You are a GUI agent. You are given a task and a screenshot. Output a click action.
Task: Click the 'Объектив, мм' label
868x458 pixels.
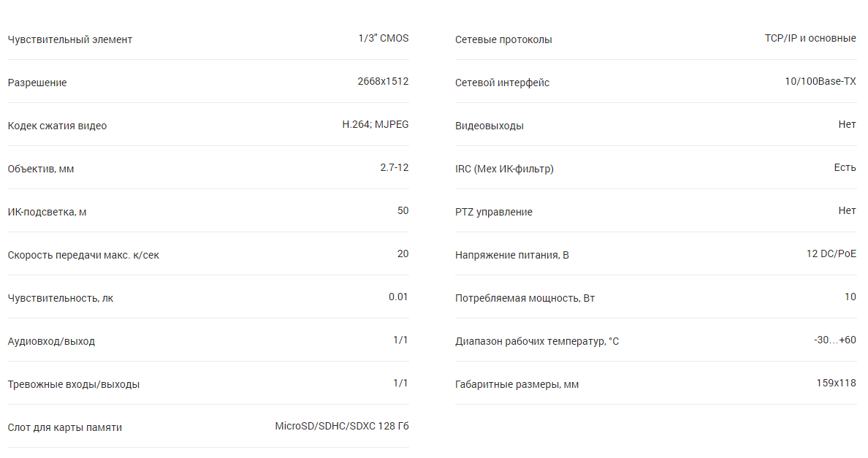click(x=40, y=169)
